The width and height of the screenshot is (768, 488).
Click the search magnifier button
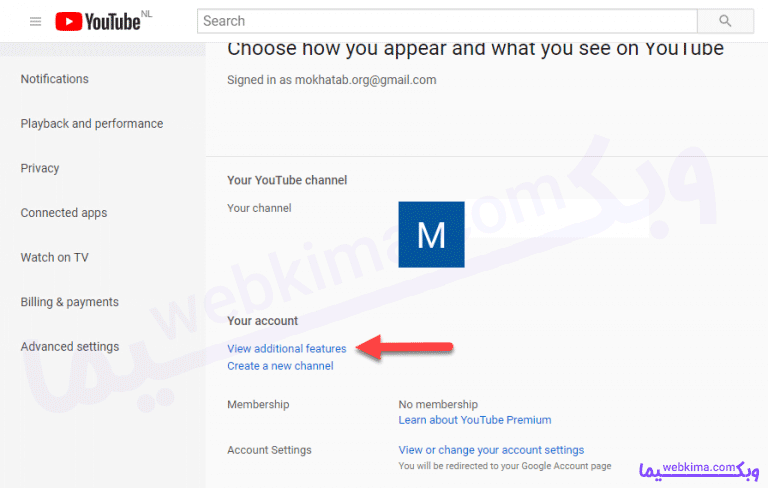coord(725,21)
